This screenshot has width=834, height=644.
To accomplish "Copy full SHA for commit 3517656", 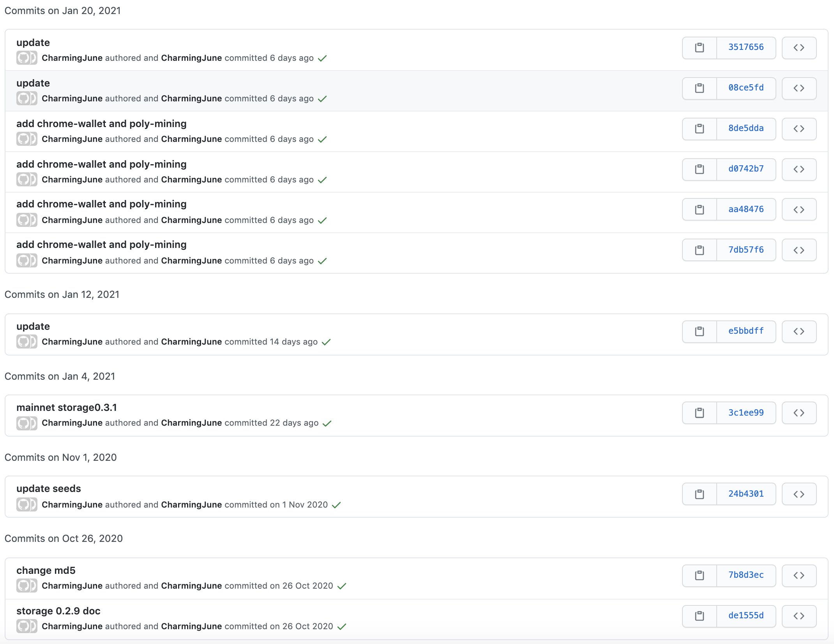I will click(x=700, y=48).
